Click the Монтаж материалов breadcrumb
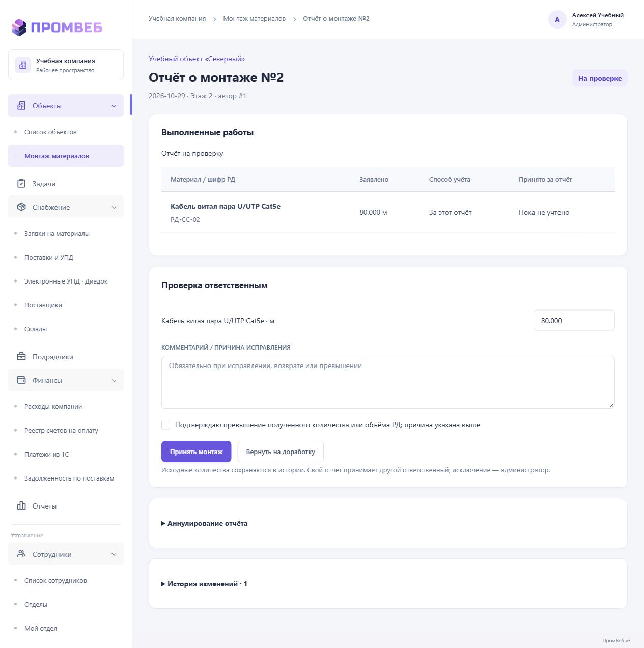Viewport: 644px width, 648px height. point(255,19)
